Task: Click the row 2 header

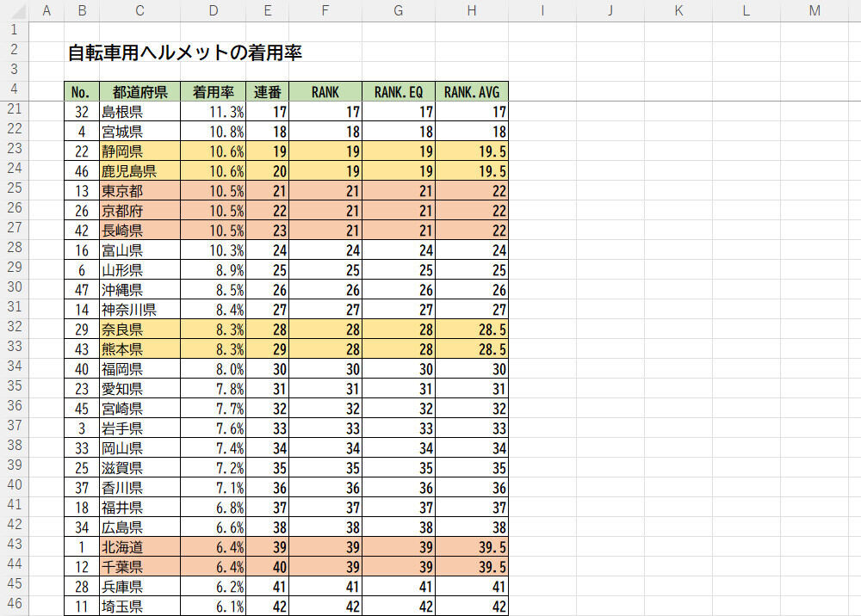Action: (x=15, y=51)
